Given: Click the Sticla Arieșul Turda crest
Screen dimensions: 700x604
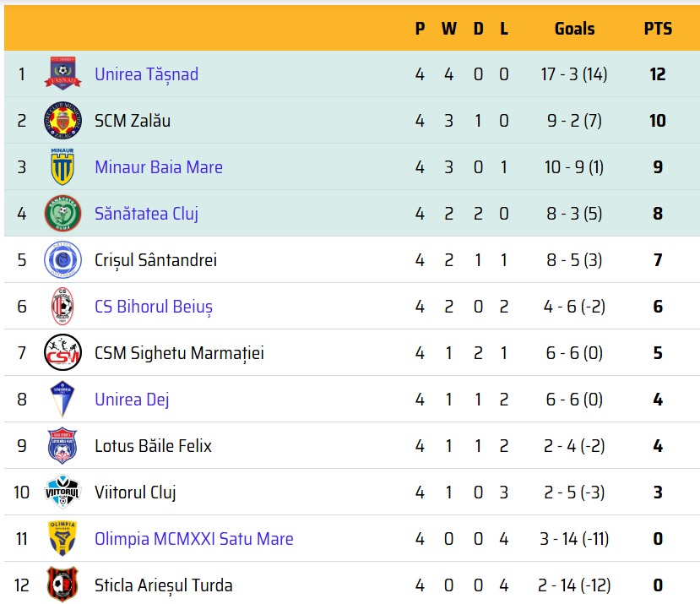Looking at the screenshot, I should tap(62, 585).
